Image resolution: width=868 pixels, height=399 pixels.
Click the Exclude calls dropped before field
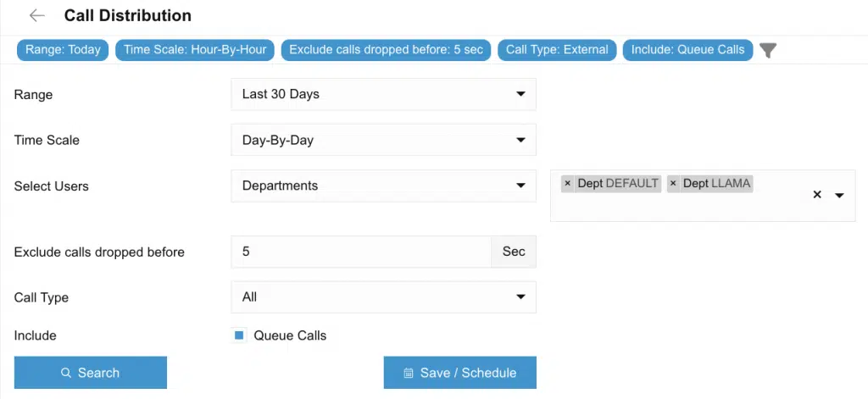coord(361,252)
